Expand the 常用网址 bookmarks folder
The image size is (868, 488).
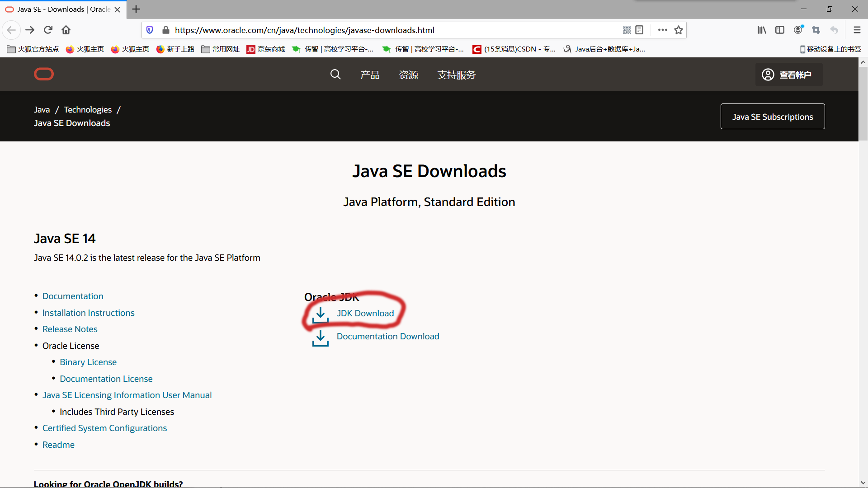tap(220, 49)
